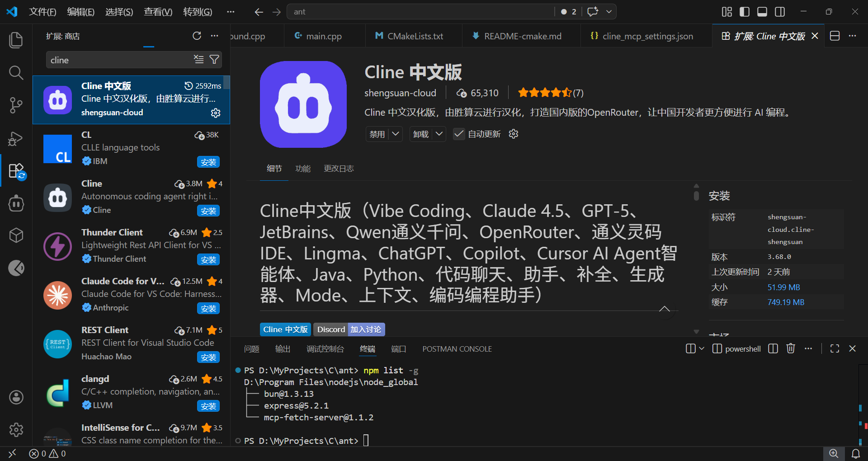Click the star rating of Cline 中文版

click(x=551, y=93)
